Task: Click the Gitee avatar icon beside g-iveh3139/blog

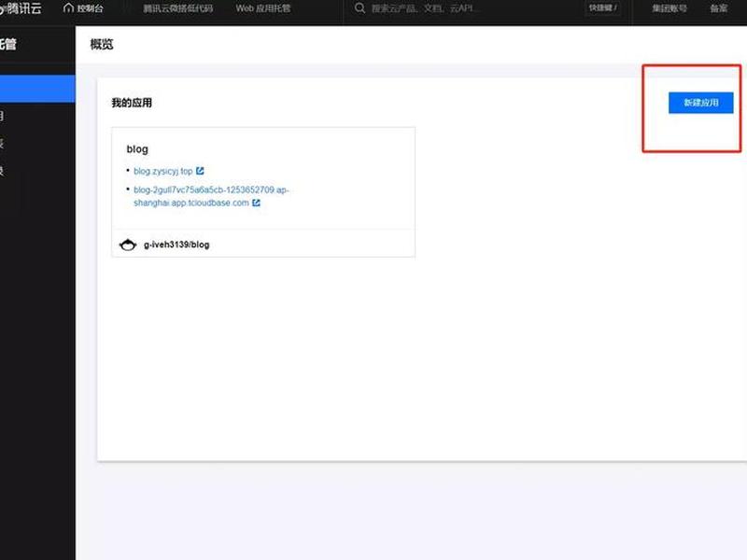Action: [x=128, y=245]
